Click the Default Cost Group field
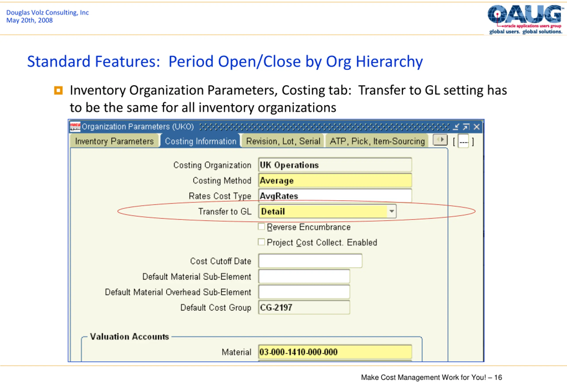The height and width of the screenshot is (392, 567). tap(304, 307)
